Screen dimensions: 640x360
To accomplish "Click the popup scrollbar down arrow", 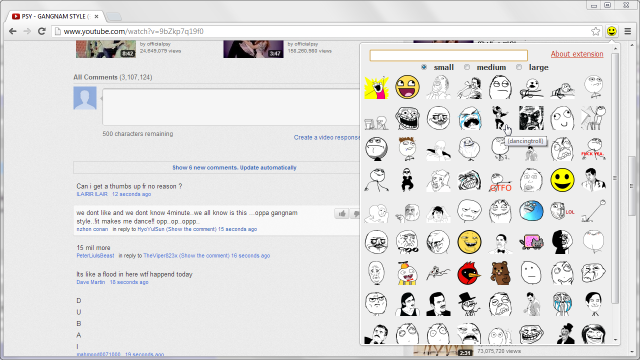I will (616, 340).
